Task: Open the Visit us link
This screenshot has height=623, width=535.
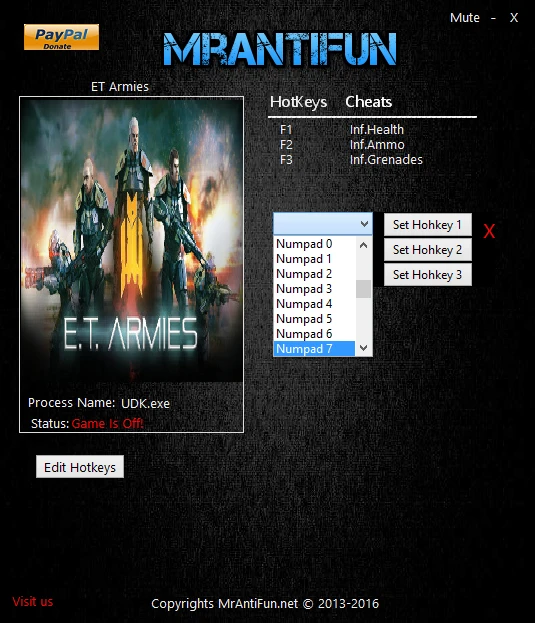Action: 33,602
